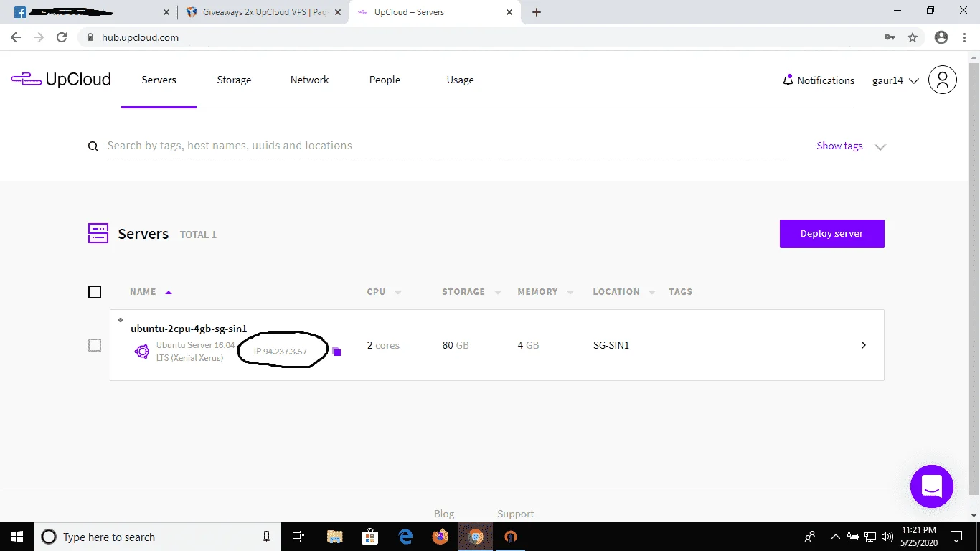Screen dimensions: 980x551
Task: Open Task View in taskbar
Action: point(298,537)
